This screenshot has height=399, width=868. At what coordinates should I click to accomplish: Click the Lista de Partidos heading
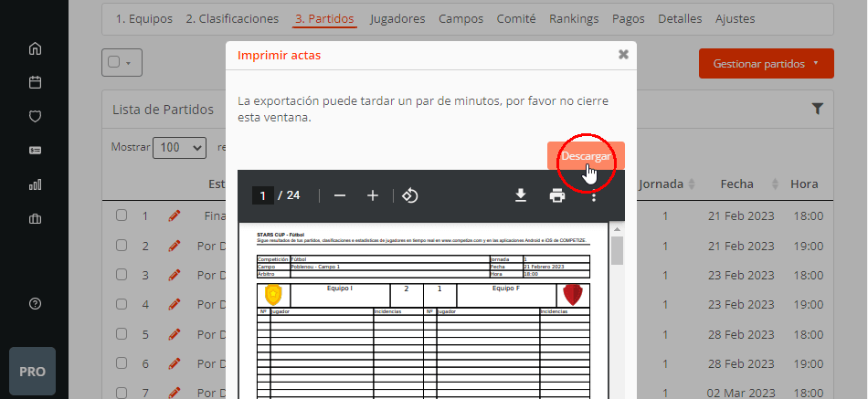tap(163, 110)
